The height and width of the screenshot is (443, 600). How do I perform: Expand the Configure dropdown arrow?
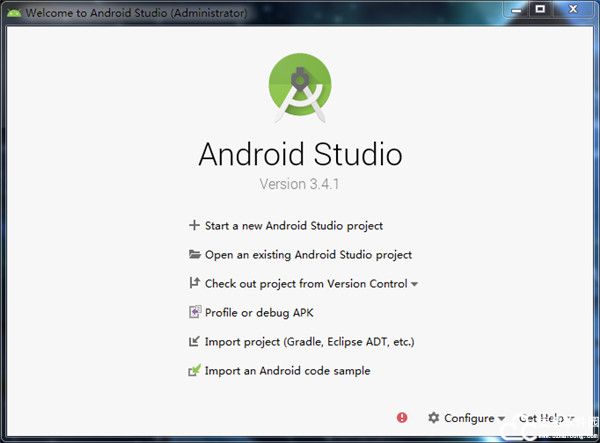point(501,419)
